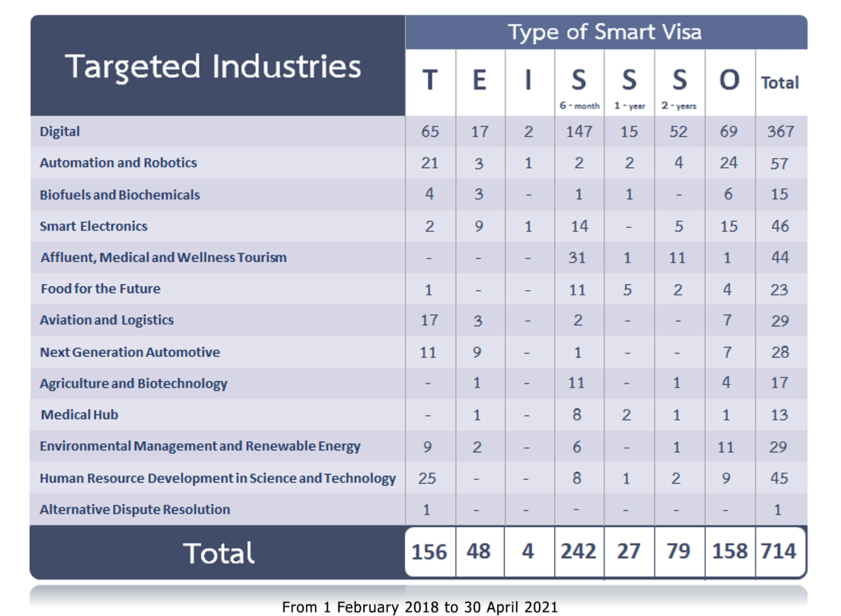The height and width of the screenshot is (616, 841).
Task: Select the E visa column header
Action: tap(479, 80)
